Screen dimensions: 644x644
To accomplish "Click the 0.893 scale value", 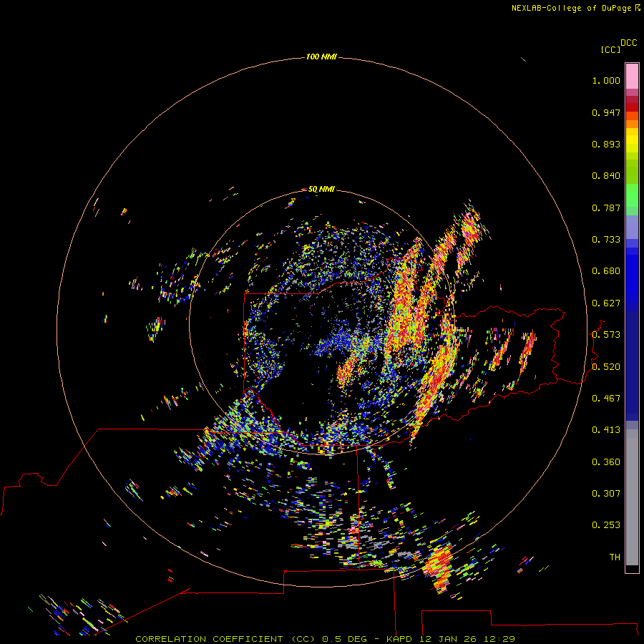I will [606, 144].
